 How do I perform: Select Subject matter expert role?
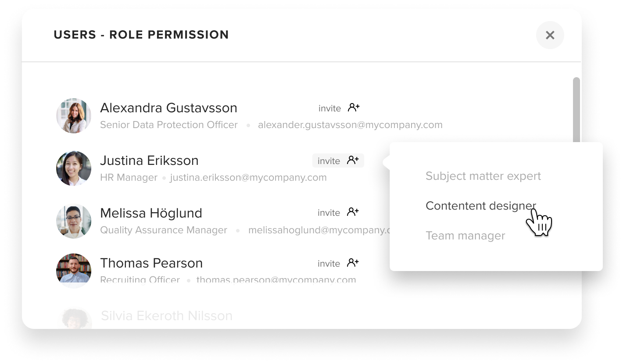tap(483, 176)
